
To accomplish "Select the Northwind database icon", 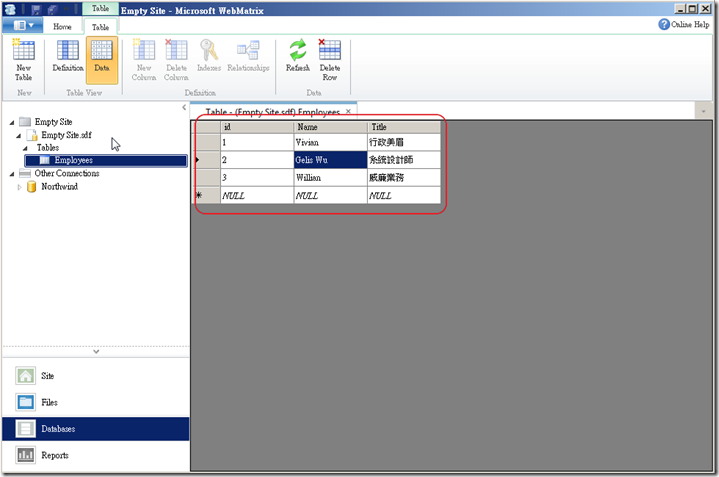I will point(32,187).
